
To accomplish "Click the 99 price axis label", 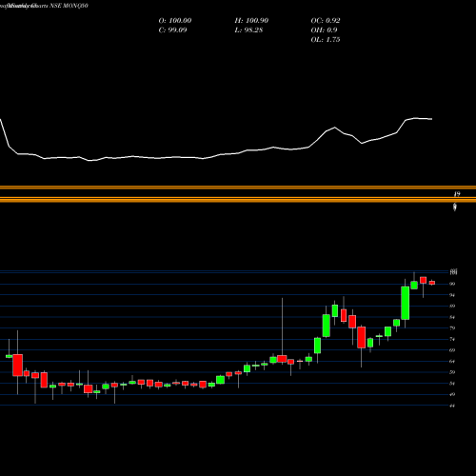I will point(452,284).
